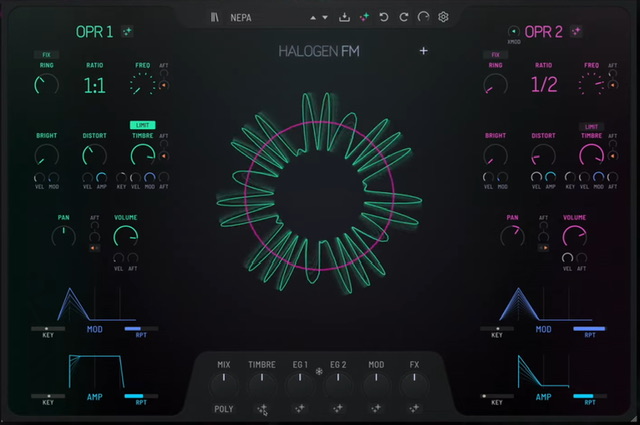The height and width of the screenshot is (425, 640).
Task: Enable LIMIT for OPR 2 timbre
Action: (591, 127)
